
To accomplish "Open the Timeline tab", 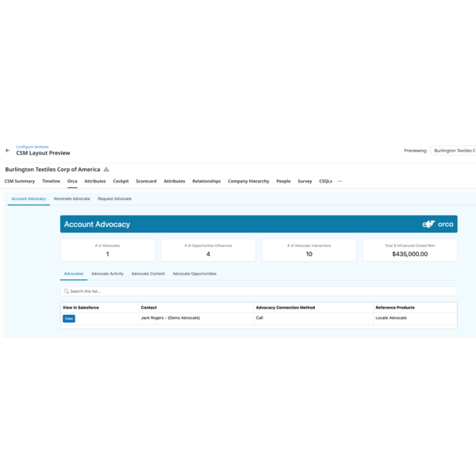I will [x=51, y=181].
